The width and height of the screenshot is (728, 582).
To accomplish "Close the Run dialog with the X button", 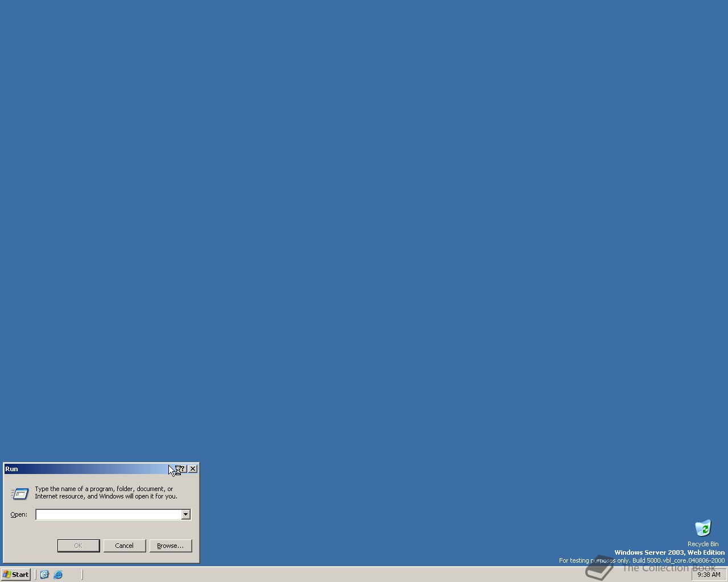I will (x=193, y=469).
